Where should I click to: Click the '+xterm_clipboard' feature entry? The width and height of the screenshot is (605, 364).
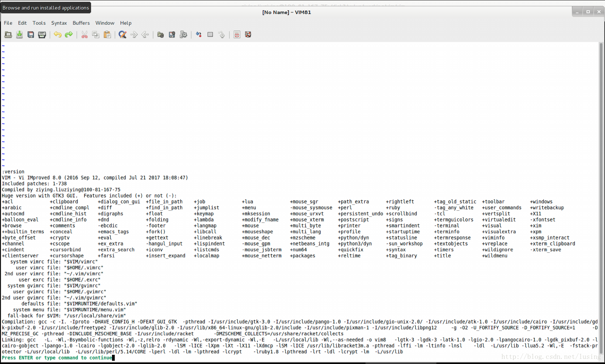pyautogui.click(x=553, y=244)
